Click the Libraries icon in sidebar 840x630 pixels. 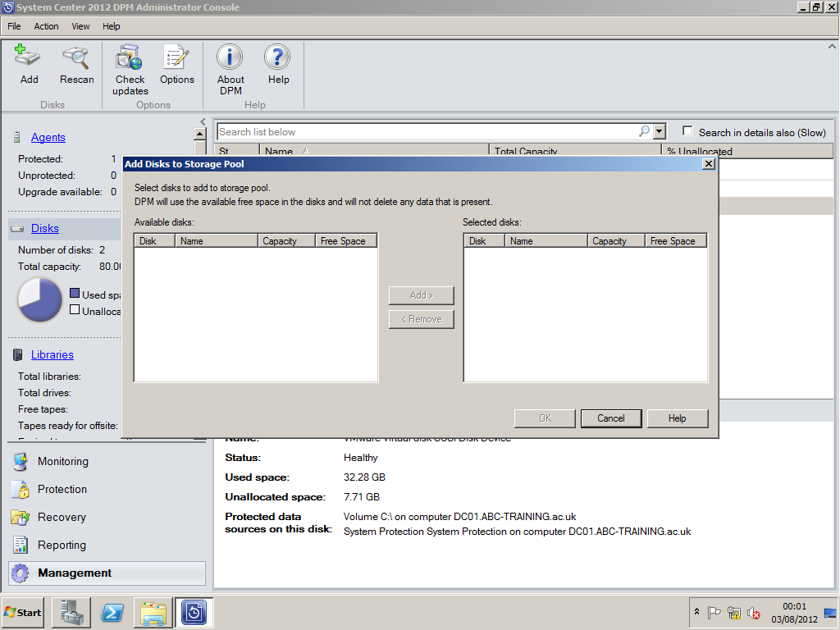[18, 354]
